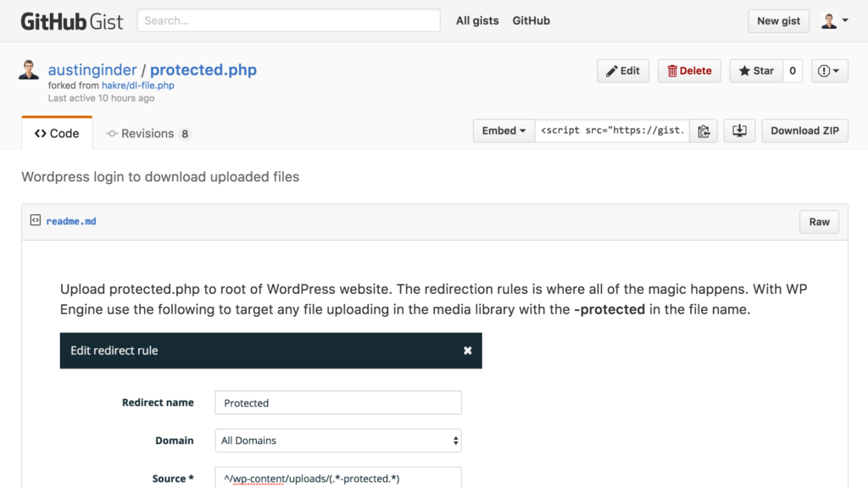This screenshot has width=868, height=488.
Task: Click the trash icon to delete the gist
Action: tap(672, 70)
